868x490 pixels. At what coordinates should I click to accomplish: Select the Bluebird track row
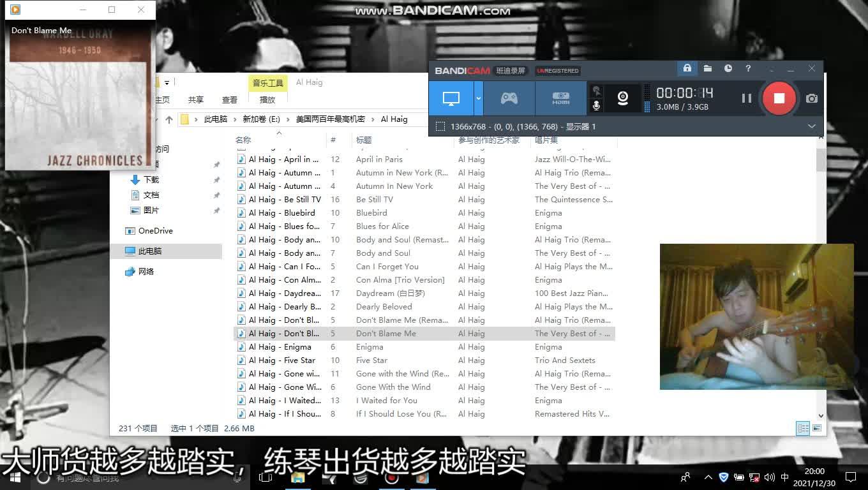tap(424, 213)
